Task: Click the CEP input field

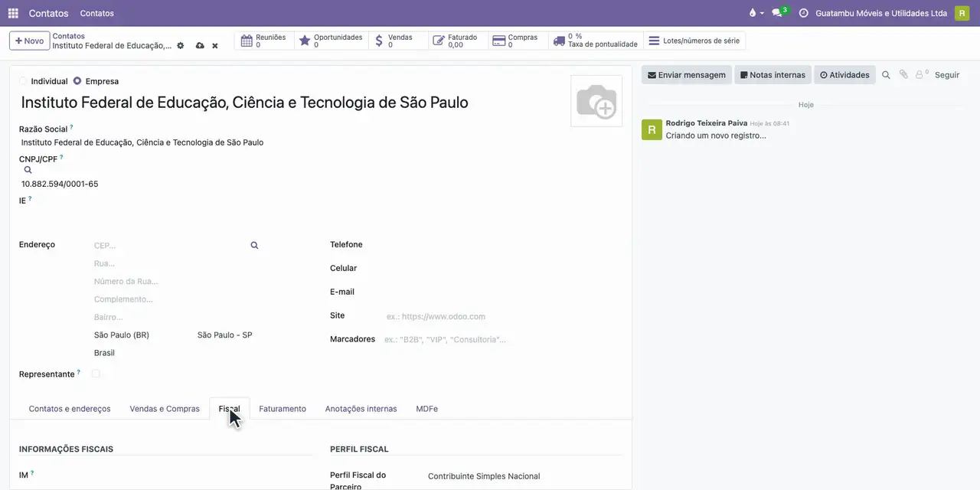Action: (168, 246)
